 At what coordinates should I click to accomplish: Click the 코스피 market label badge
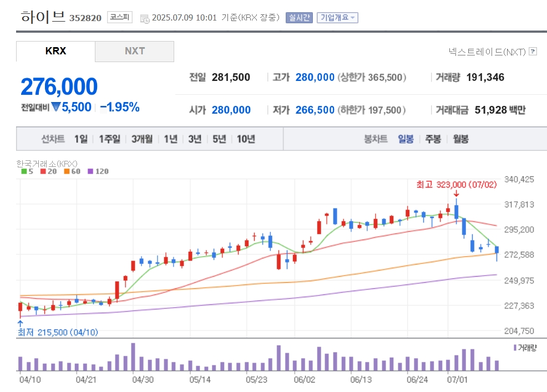(120, 17)
